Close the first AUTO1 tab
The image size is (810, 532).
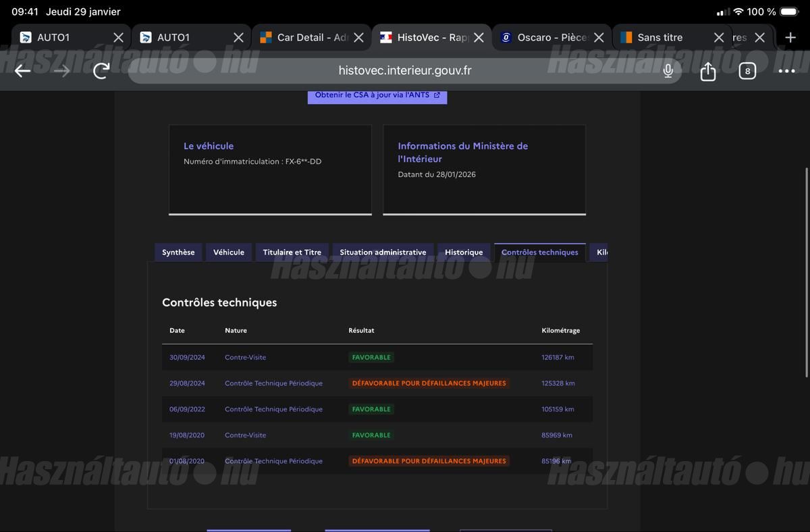pos(118,38)
